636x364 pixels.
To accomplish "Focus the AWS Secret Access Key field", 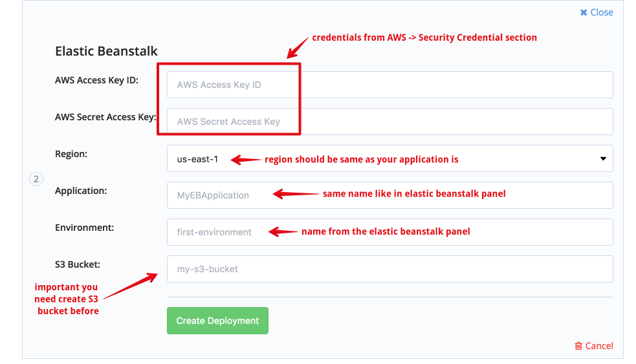I will [x=389, y=122].
